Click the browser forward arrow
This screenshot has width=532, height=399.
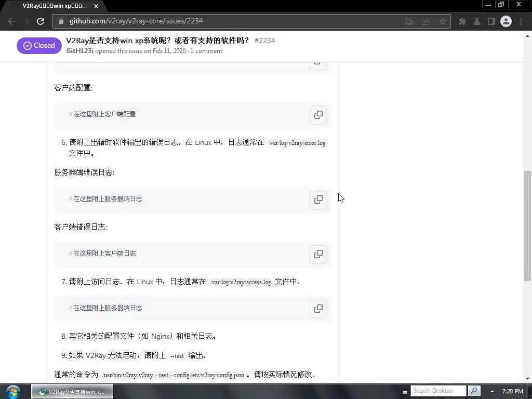[26, 21]
